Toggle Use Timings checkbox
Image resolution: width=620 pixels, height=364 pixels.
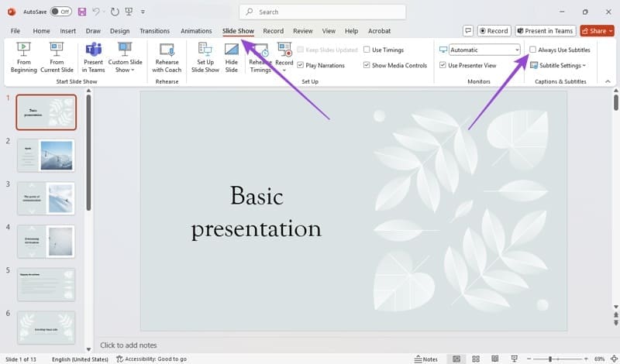(x=367, y=50)
